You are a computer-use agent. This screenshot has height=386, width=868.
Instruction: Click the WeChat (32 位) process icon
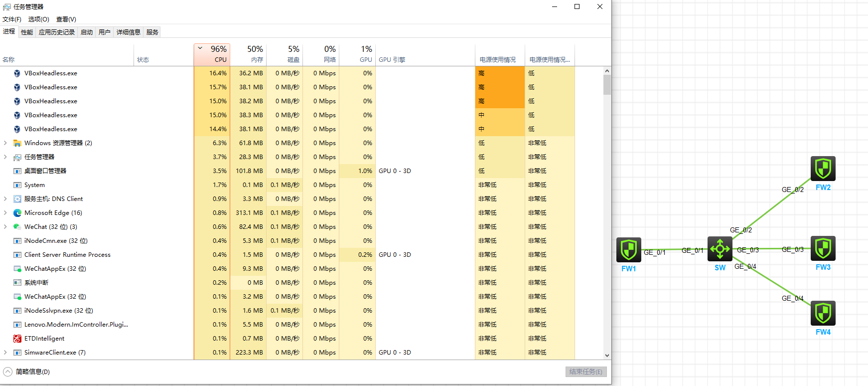click(17, 227)
